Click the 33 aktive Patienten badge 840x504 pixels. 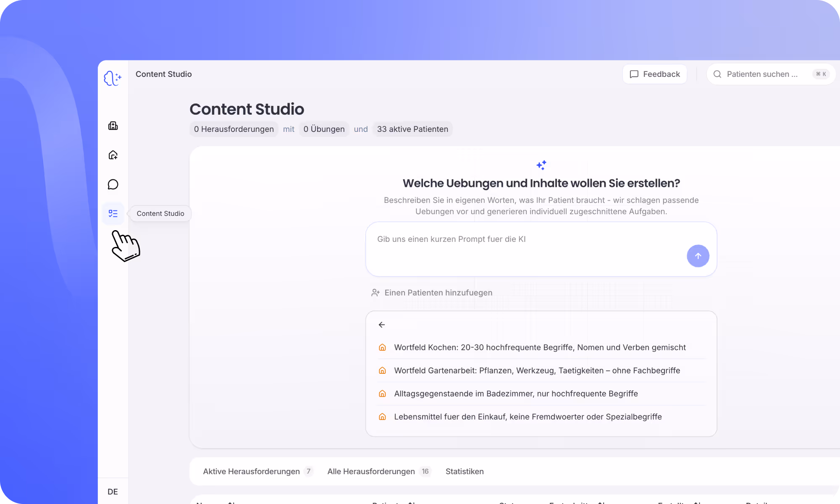click(x=412, y=129)
